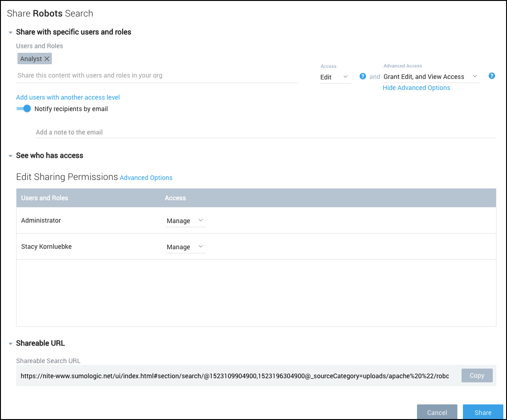Collapse Share with specific users section

coord(11,32)
